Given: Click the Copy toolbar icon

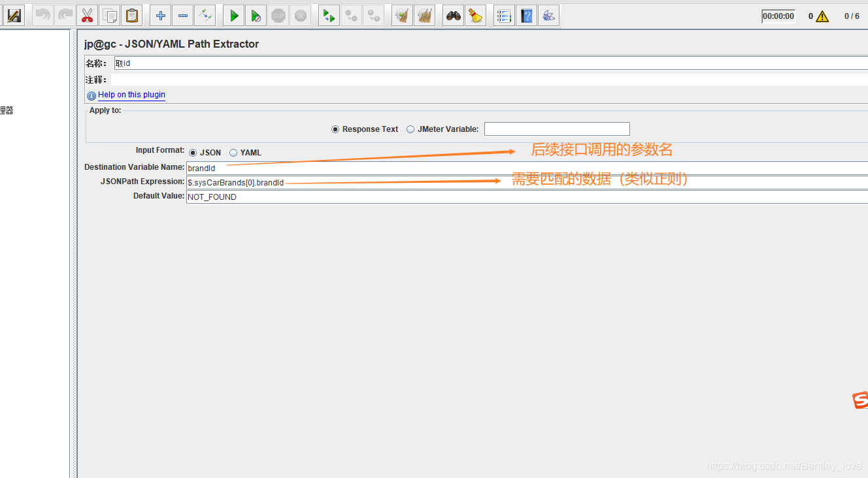Looking at the screenshot, I should pyautogui.click(x=110, y=16).
